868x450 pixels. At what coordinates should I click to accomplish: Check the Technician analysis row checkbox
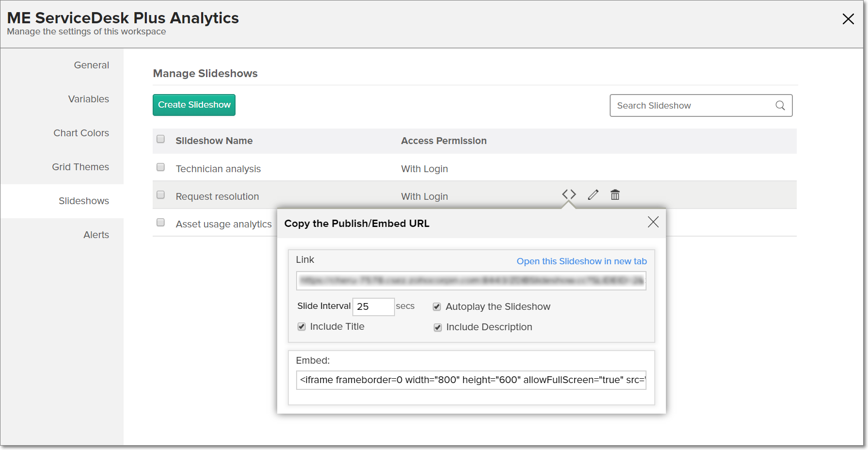pos(161,167)
